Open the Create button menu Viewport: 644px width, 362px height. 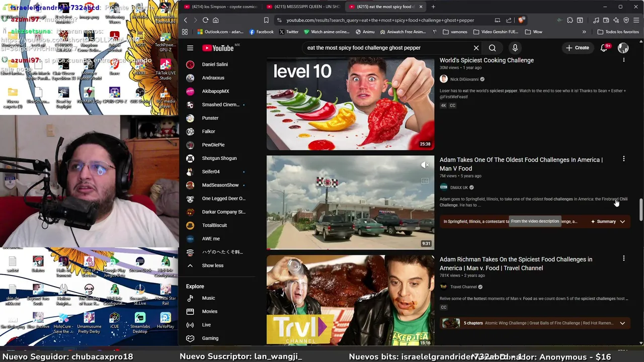click(x=577, y=48)
